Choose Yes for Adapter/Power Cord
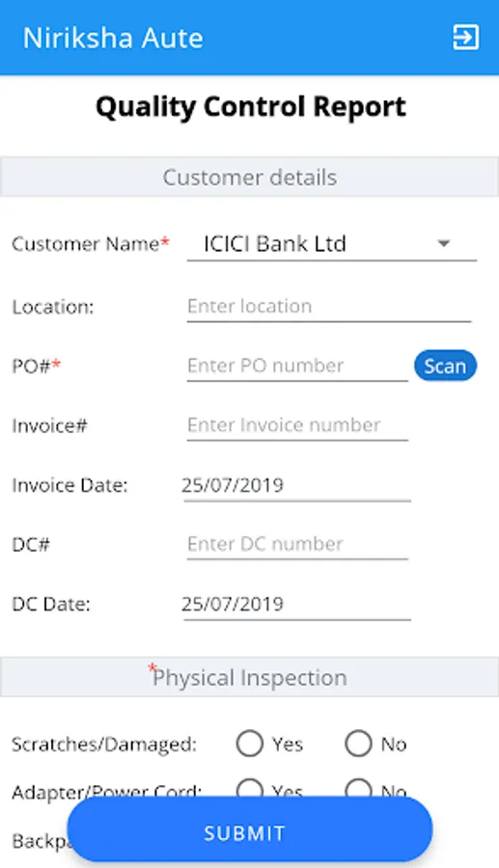This screenshot has height=868, width=499. 249,788
